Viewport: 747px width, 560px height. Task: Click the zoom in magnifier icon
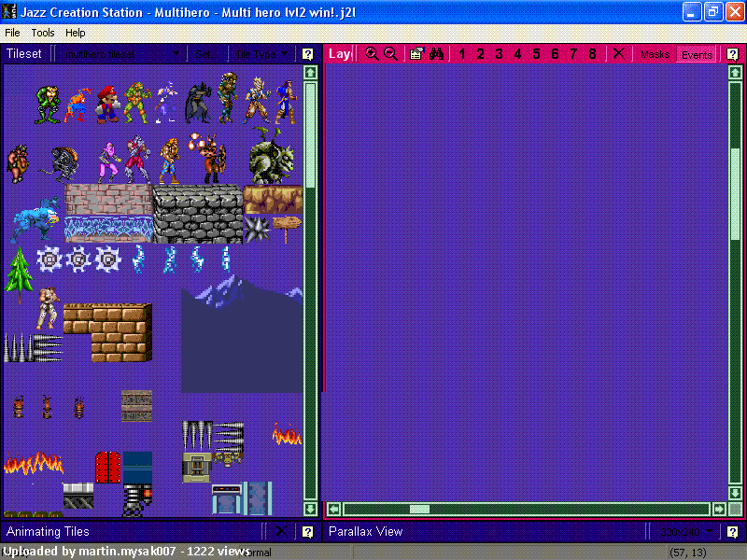372,54
